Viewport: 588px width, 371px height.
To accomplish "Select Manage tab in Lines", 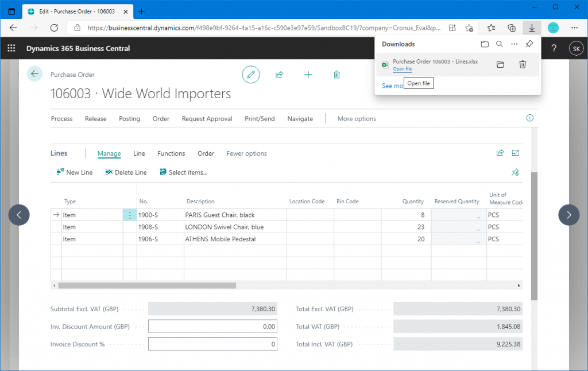I will (109, 153).
